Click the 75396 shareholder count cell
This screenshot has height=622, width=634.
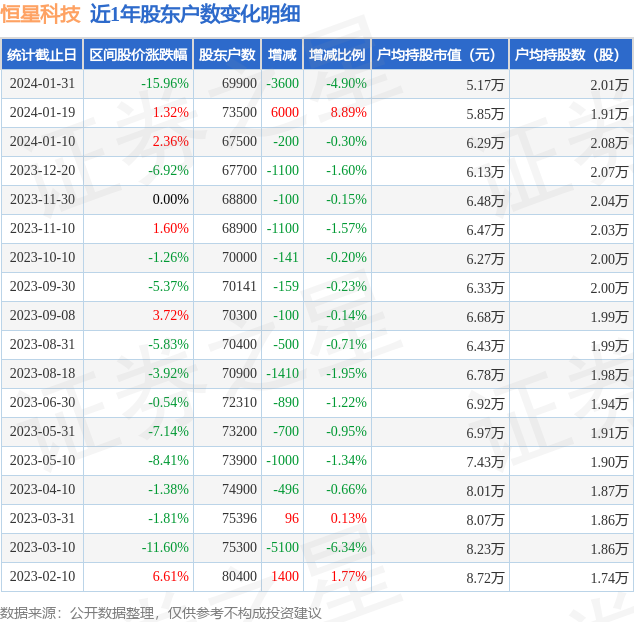[x=238, y=519]
